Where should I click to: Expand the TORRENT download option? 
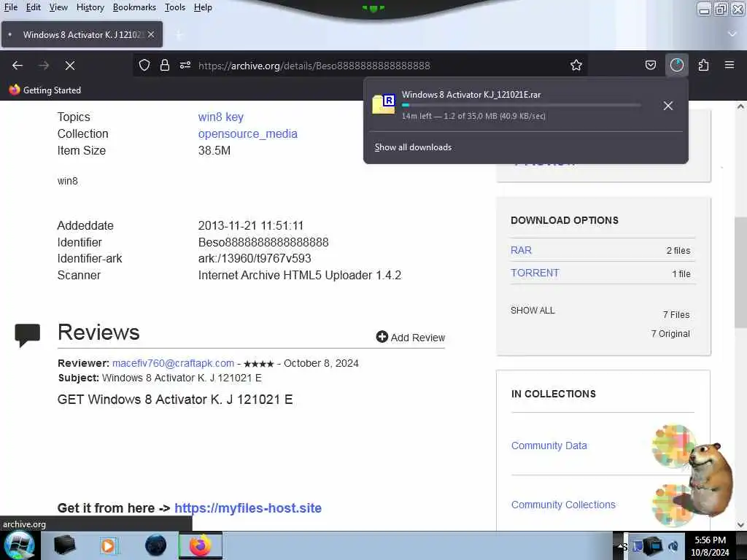(x=535, y=273)
